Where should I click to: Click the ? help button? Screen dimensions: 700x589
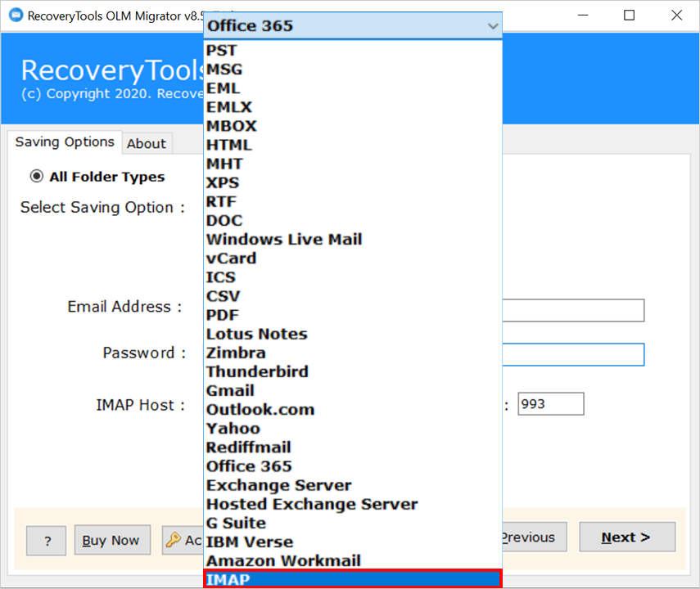(x=47, y=541)
